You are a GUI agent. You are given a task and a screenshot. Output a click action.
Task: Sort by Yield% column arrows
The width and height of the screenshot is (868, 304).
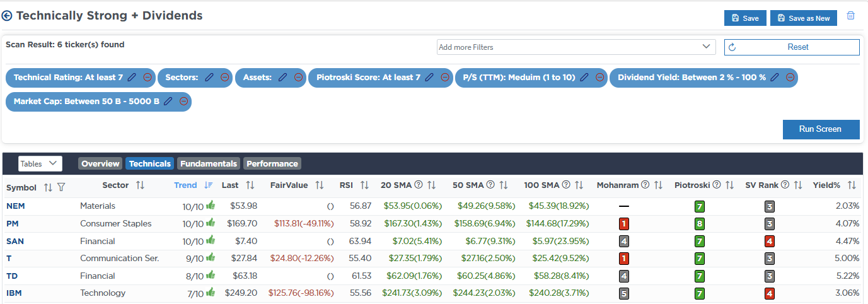click(x=852, y=185)
